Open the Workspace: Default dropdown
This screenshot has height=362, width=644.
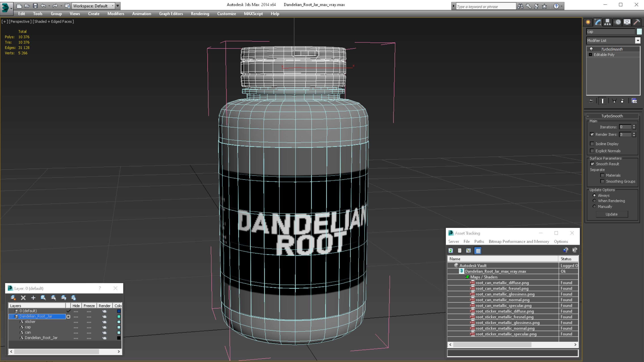pos(112,6)
